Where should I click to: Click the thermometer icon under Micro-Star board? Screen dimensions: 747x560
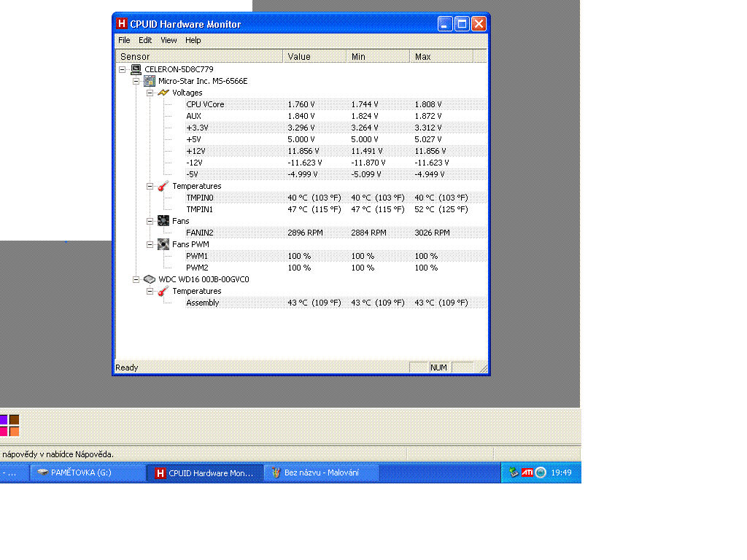point(163,186)
